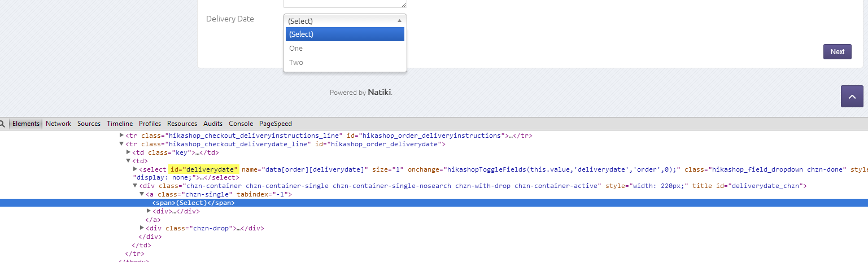The image size is (868, 262).
Task: Choose 'Two' from the Delivery Date list
Action: pos(296,63)
